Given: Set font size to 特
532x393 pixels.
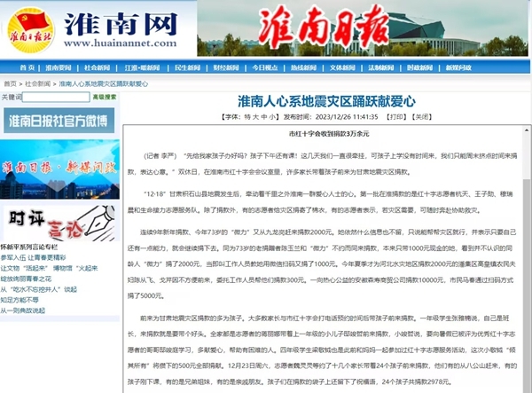Looking at the screenshot, I should 247,117.
